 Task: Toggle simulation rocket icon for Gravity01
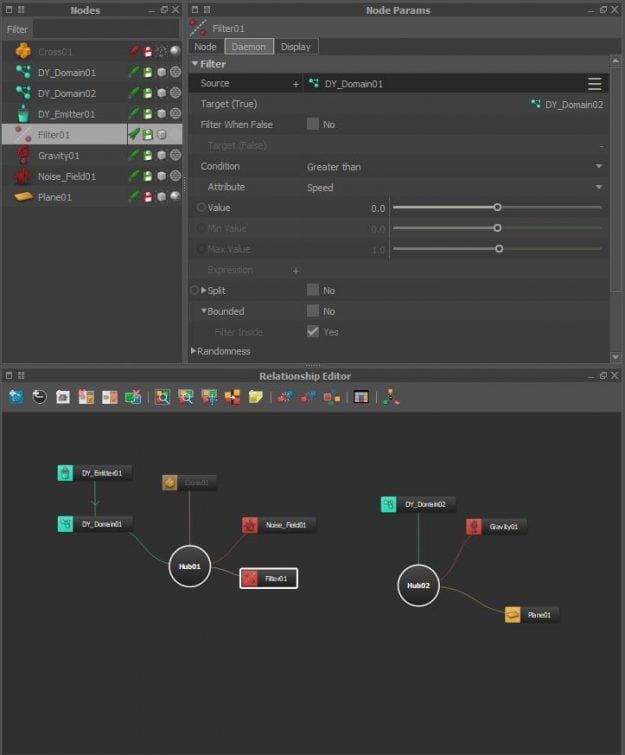[134, 155]
